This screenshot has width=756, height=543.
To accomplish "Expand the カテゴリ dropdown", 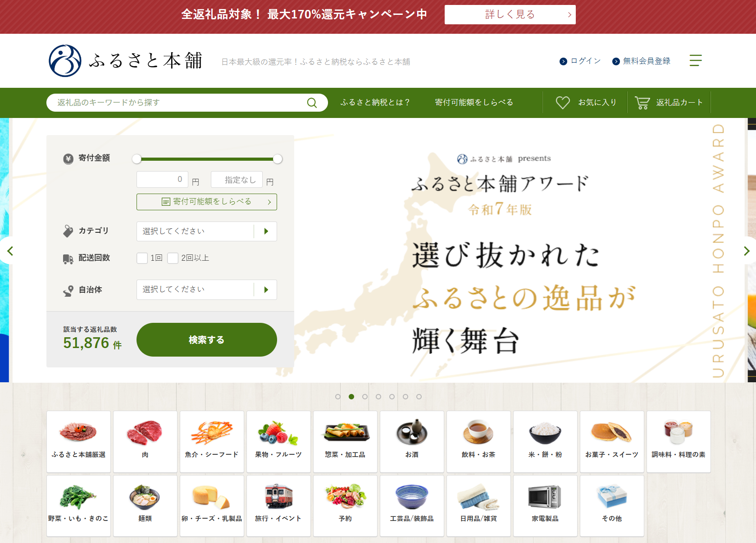I will pyautogui.click(x=207, y=231).
